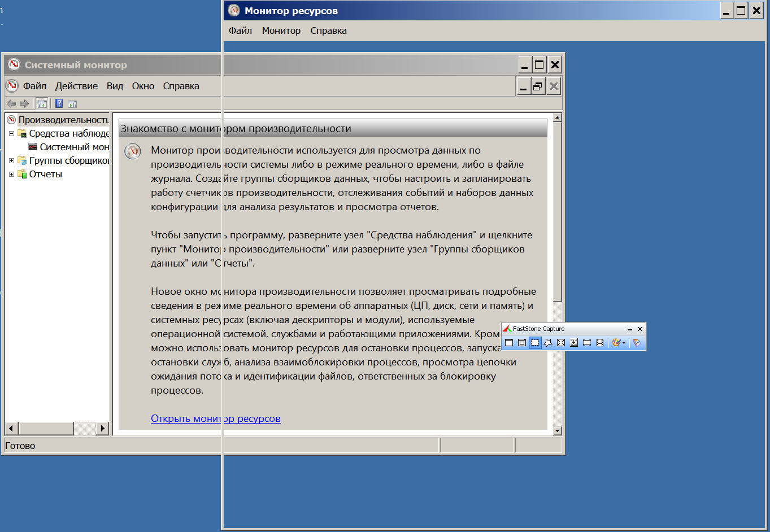
Task: Open the Действие menu
Action: 76,86
